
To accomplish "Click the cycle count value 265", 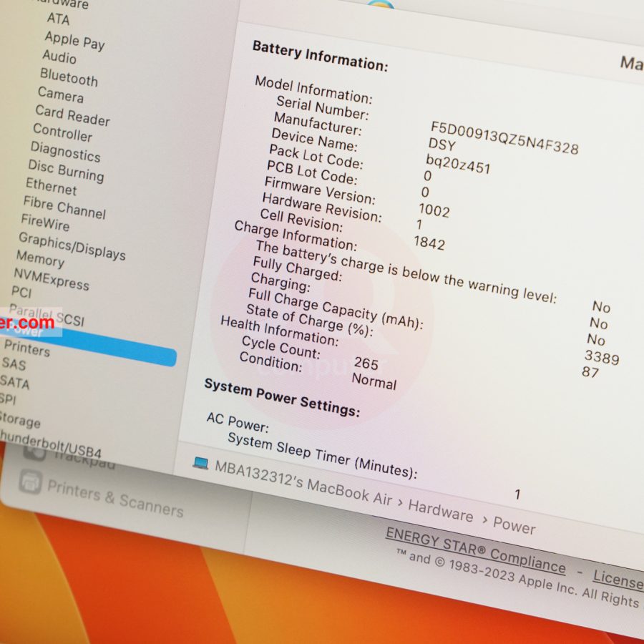I will coord(366,363).
